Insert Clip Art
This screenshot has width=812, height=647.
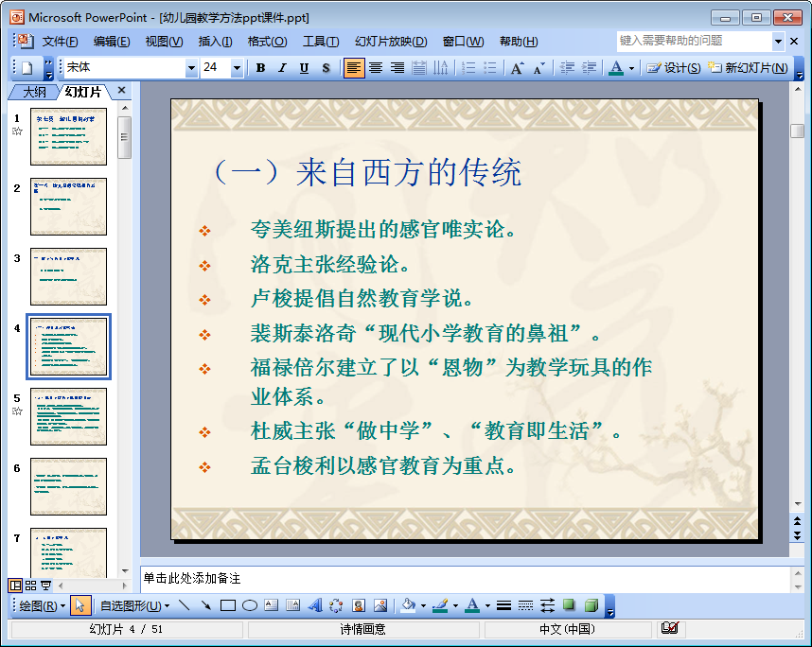(359, 605)
